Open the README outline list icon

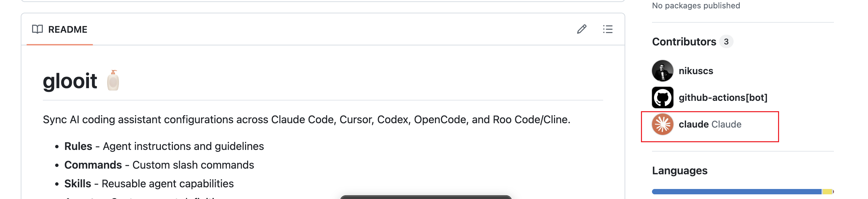coord(608,29)
